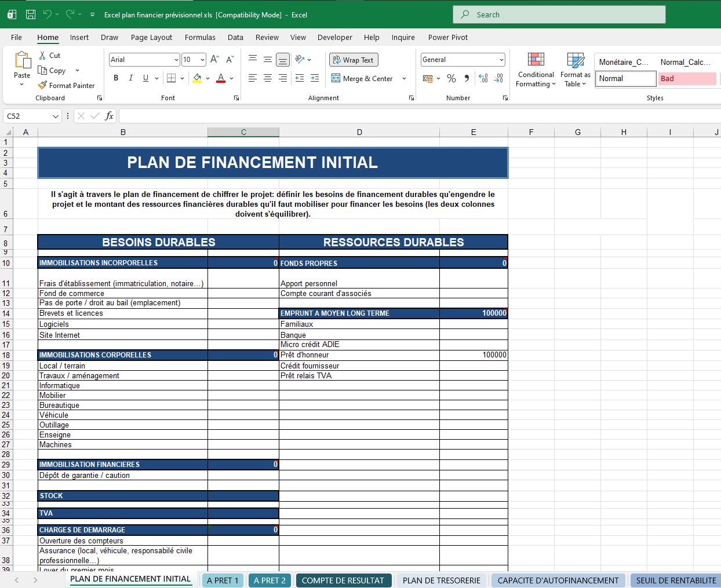This screenshot has width=721, height=588.
Task: Select Middle Align icon
Action: 268,59
